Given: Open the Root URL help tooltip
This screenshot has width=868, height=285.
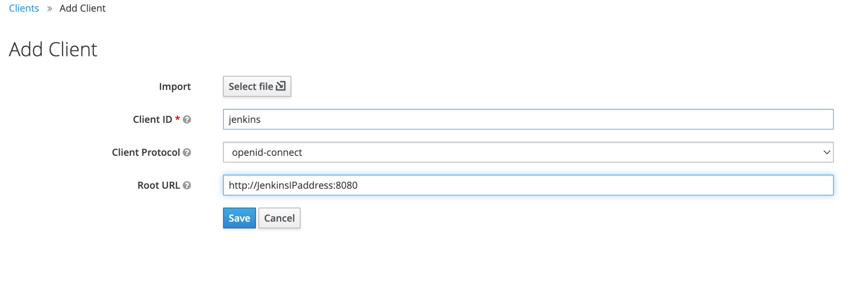Looking at the screenshot, I should click(186, 185).
